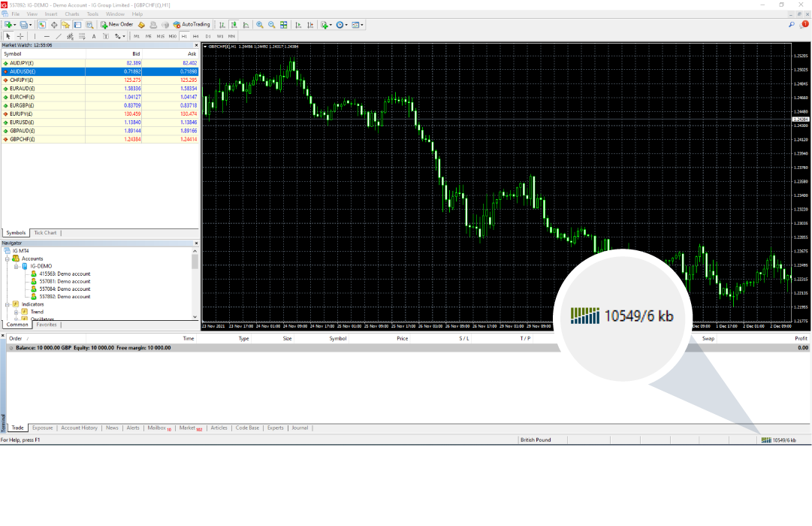Viewport: 812px width, 526px height.
Task: Open the Tools menu
Action: click(x=92, y=14)
